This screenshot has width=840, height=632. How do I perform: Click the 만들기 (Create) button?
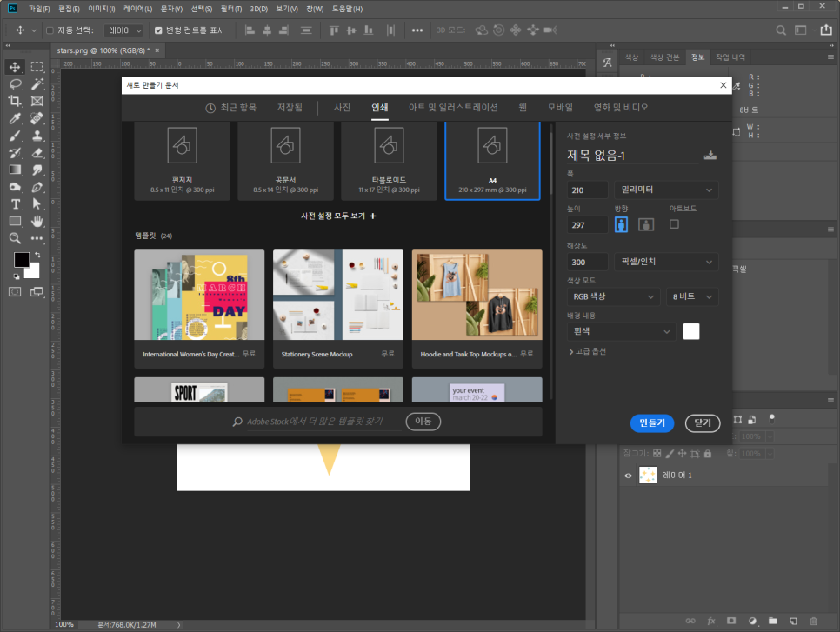(x=651, y=423)
